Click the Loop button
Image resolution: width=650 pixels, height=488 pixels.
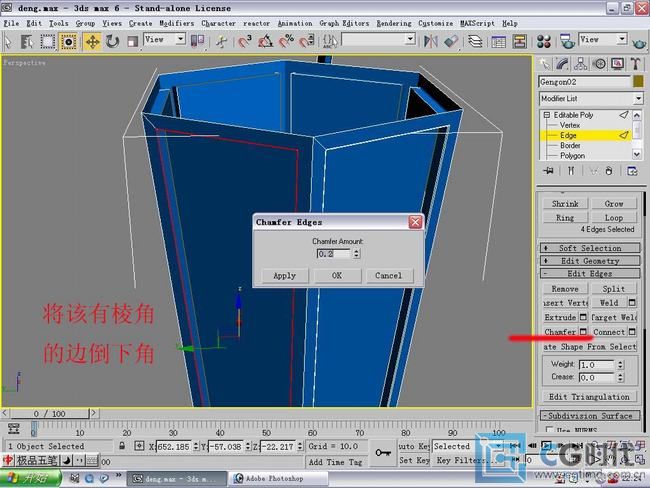(614, 218)
